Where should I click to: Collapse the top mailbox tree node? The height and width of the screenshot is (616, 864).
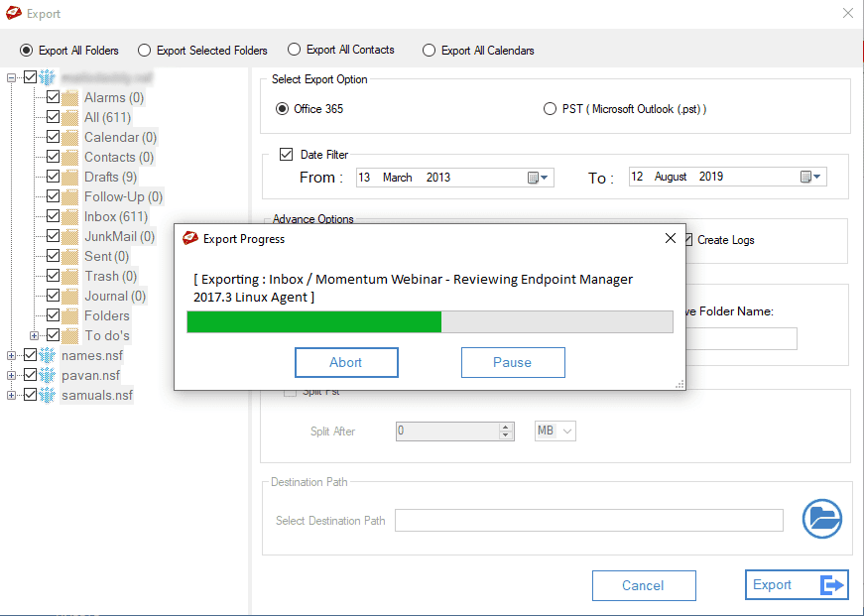10,76
